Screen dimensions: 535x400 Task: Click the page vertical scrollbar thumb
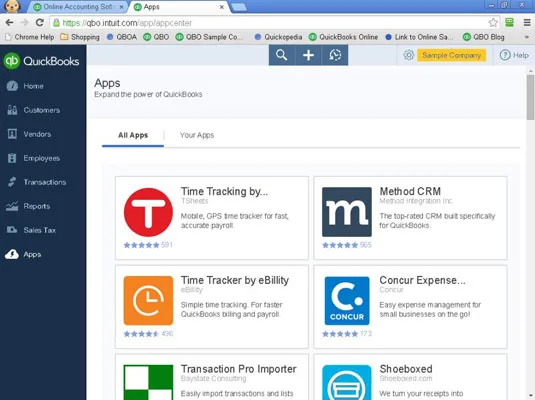tap(530, 97)
